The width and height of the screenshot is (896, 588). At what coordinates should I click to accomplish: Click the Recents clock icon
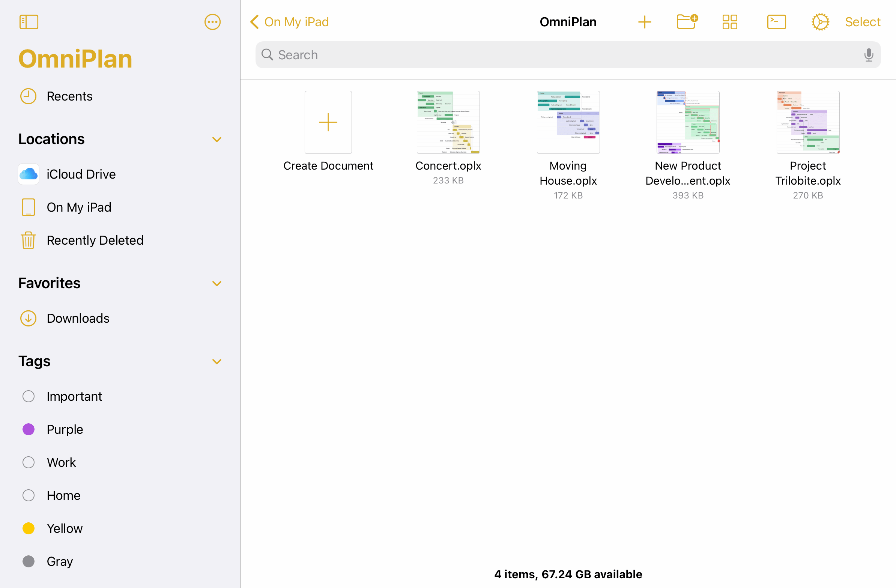point(28,96)
